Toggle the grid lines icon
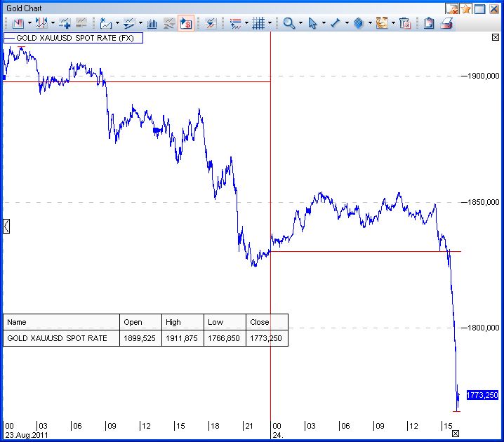Viewport: 504px width, 442px height. coord(258,23)
